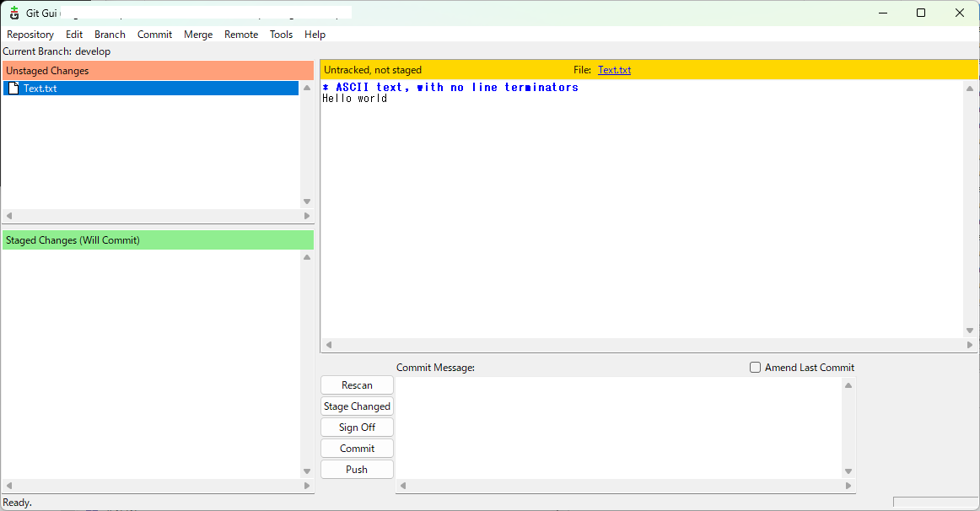The width and height of the screenshot is (980, 511).
Task: Open the Tools menu
Action: (281, 35)
